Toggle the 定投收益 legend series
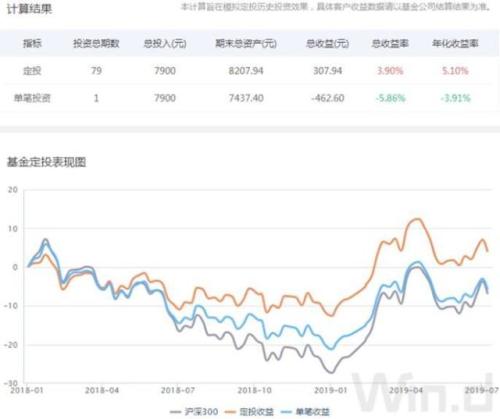500x419 pixels. point(250,412)
